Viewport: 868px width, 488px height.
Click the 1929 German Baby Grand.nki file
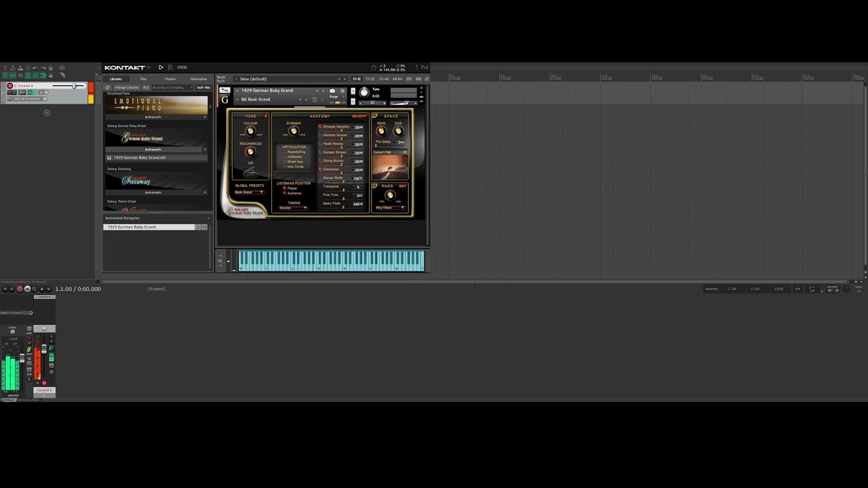(156, 157)
